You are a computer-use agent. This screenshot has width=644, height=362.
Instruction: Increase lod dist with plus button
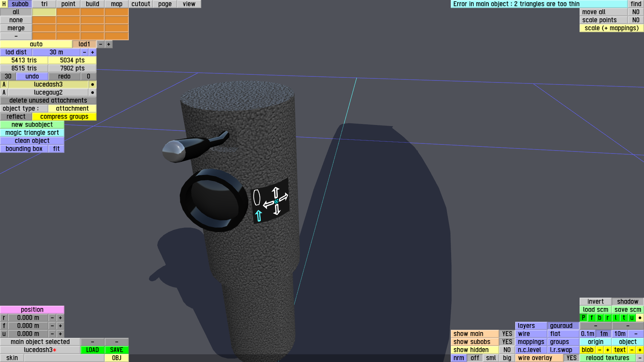point(93,52)
